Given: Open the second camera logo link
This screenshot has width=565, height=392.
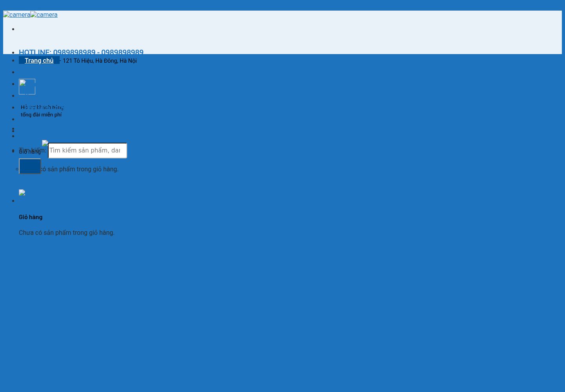Looking at the screenshot, I should [44, 15].
